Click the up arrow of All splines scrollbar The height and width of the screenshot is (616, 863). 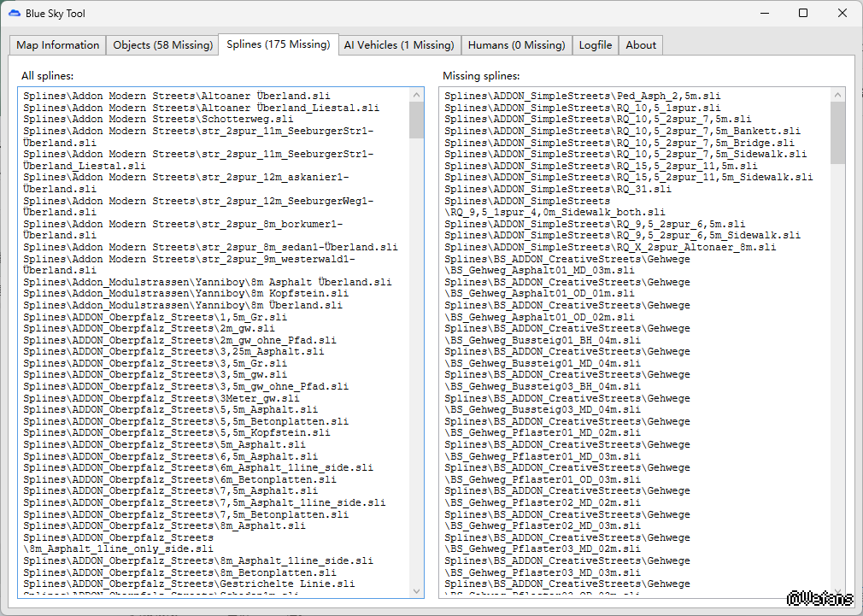point(417,95)
